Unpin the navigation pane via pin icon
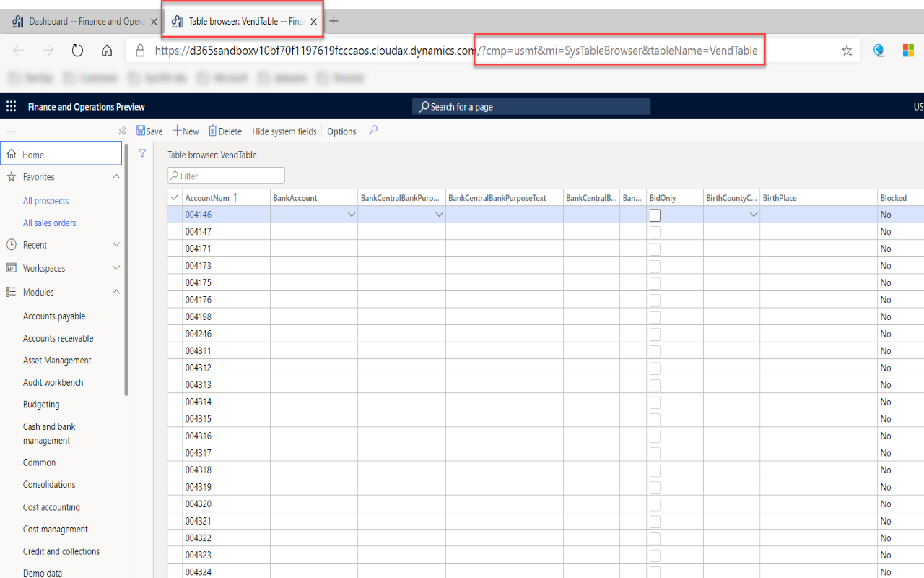The width and height of the screenshot is (924, 578). tap(121, 131)
